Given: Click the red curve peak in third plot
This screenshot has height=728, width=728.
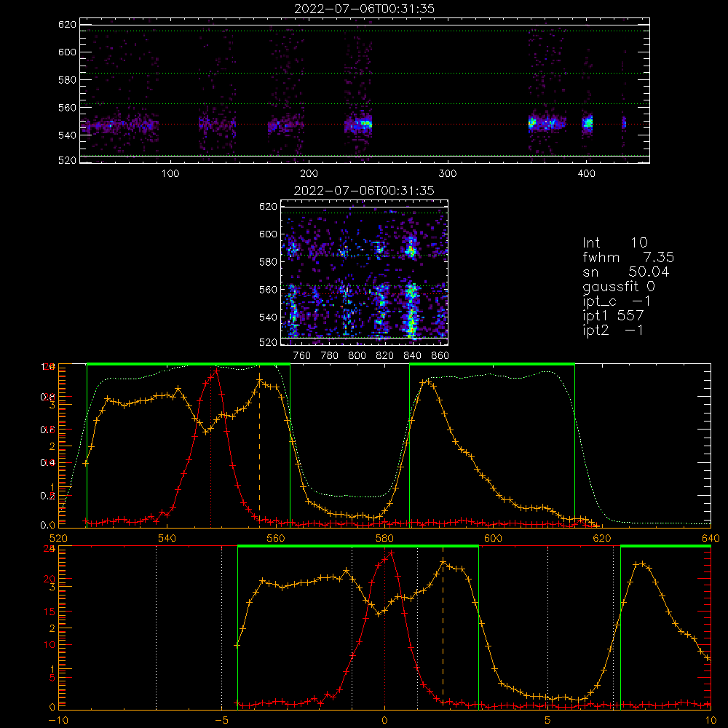Looking at the screenshot, I should [x=216, y=371].
